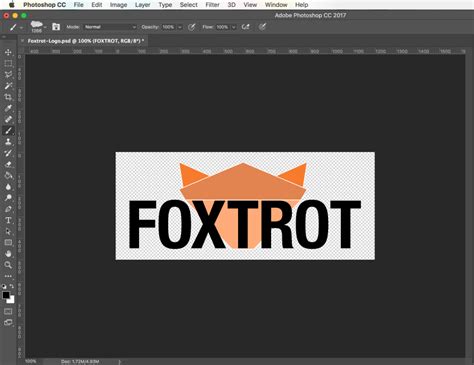The width and height of the screenshot is (474, 365).
Task: Open the tool preset picker
Action: point(15,27)
